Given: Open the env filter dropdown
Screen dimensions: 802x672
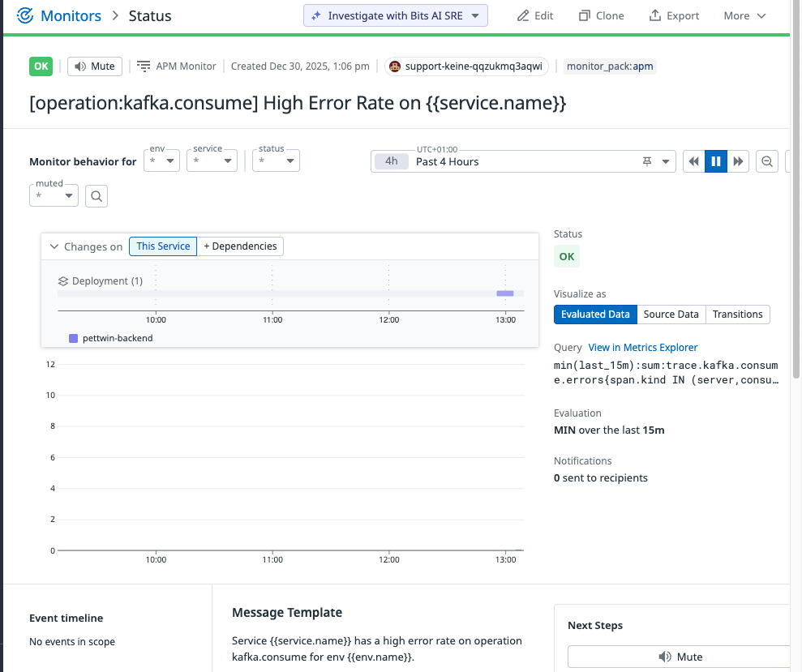Looking at the screenshot, I should [x=161, y=161].
